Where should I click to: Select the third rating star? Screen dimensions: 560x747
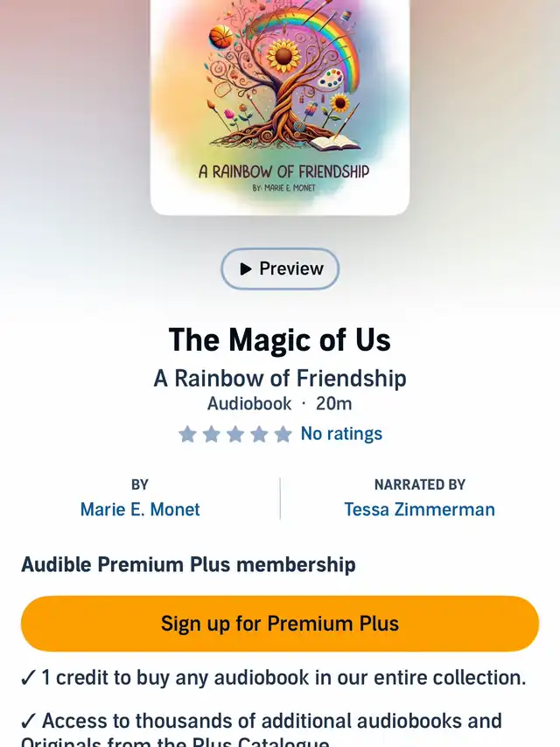coord(235,434)
